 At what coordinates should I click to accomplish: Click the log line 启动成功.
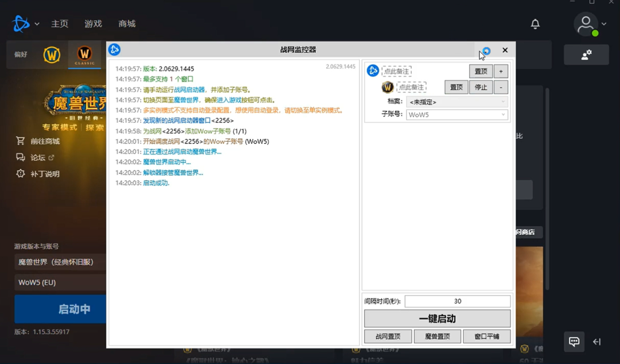pyautogui.click(x=156, y=183)
